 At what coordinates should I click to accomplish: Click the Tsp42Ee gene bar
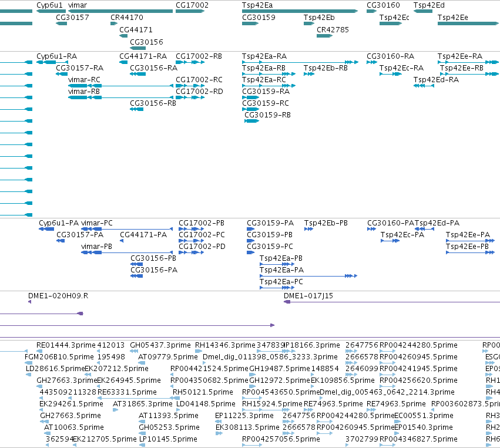coord(468,23)
